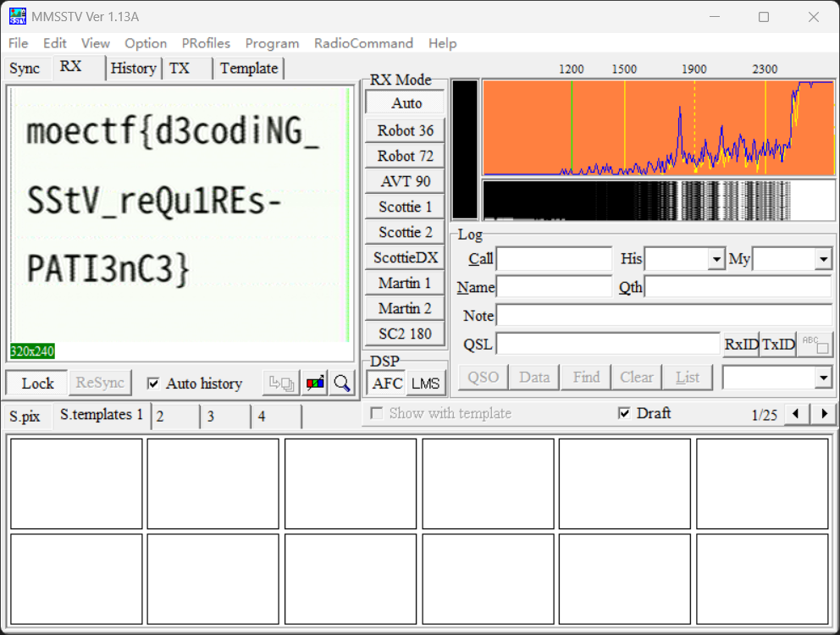
Task: Click the magnifier zoom icon below the RX image
Action: pyautogui.click(x=342, y=384)
